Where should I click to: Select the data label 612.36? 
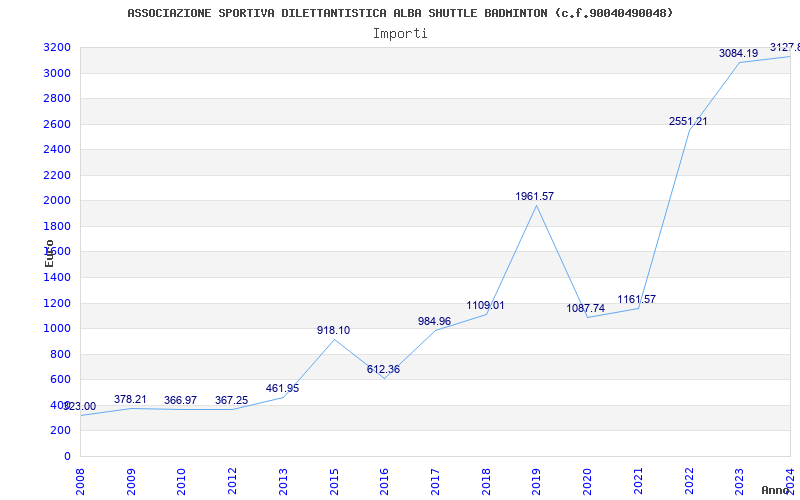383,369
